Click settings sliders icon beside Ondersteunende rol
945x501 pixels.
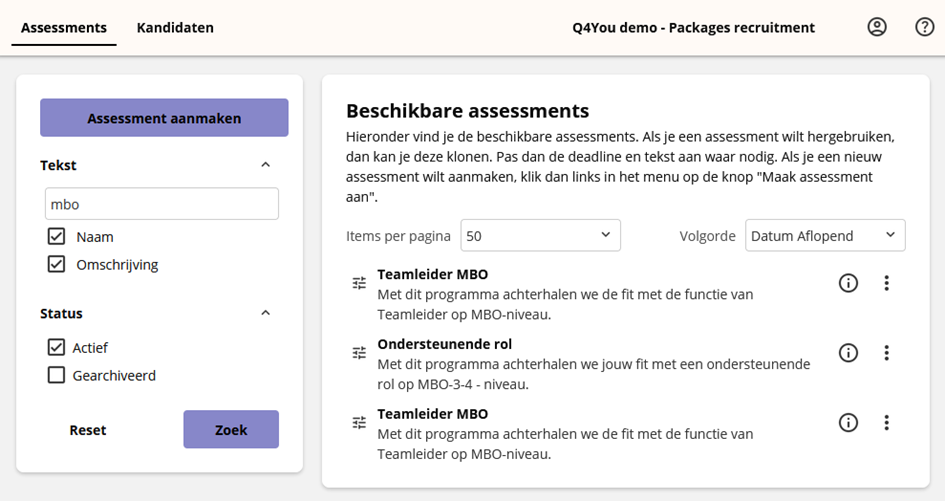tap(359, 353)
